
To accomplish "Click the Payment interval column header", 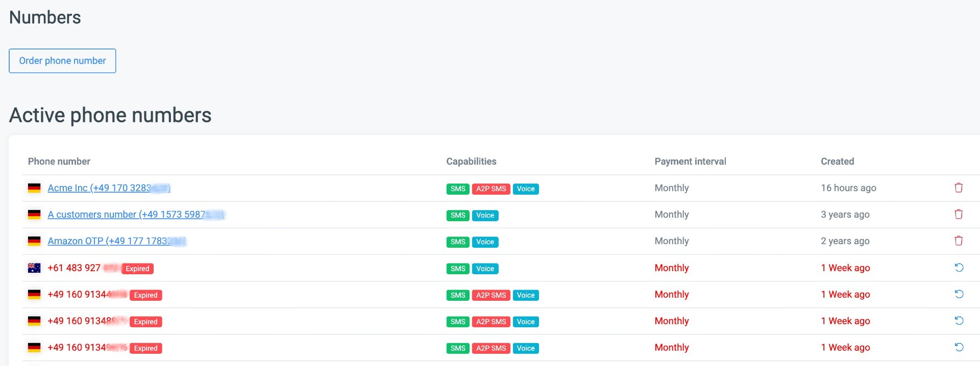I will (x=690, y=162).
